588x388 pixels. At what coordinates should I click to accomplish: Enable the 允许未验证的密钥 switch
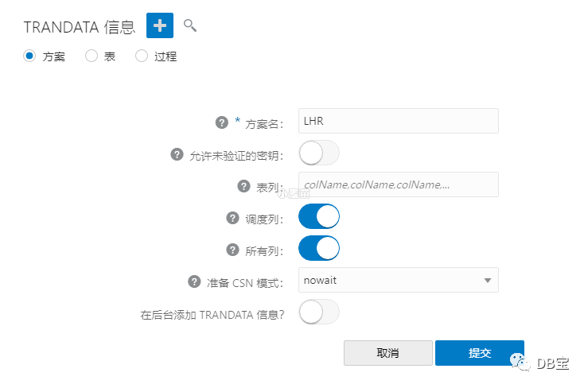click(x=319, y=153)
